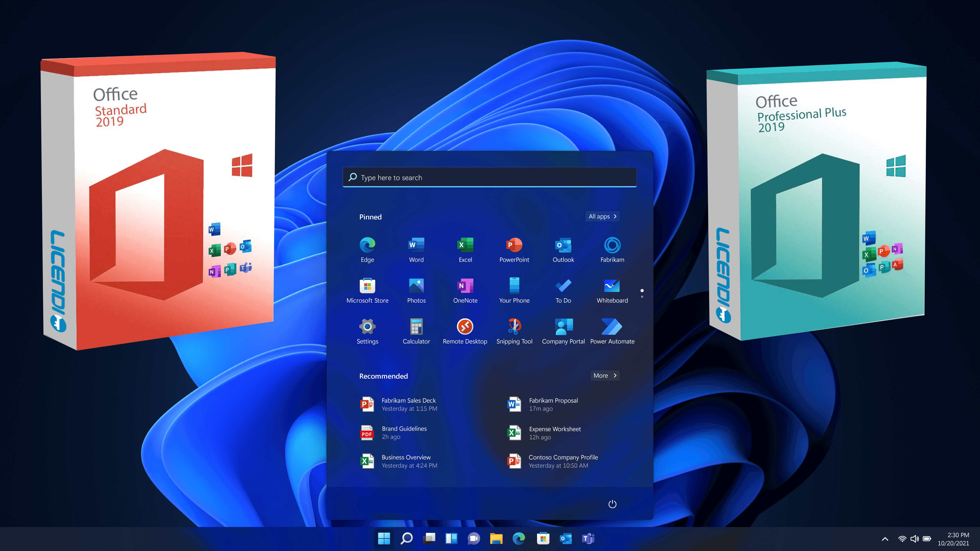This screenshot has width=980, height=551.
Task: Open Fabrikam Proposal document
Action: (552, 404)
